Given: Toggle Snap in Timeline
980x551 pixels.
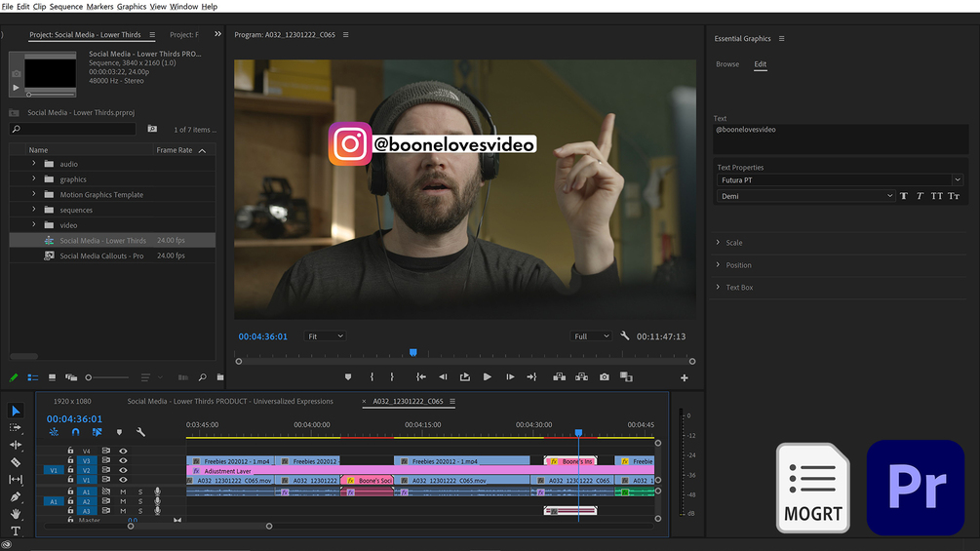Looking at the screenshot, I should (76, 432).
